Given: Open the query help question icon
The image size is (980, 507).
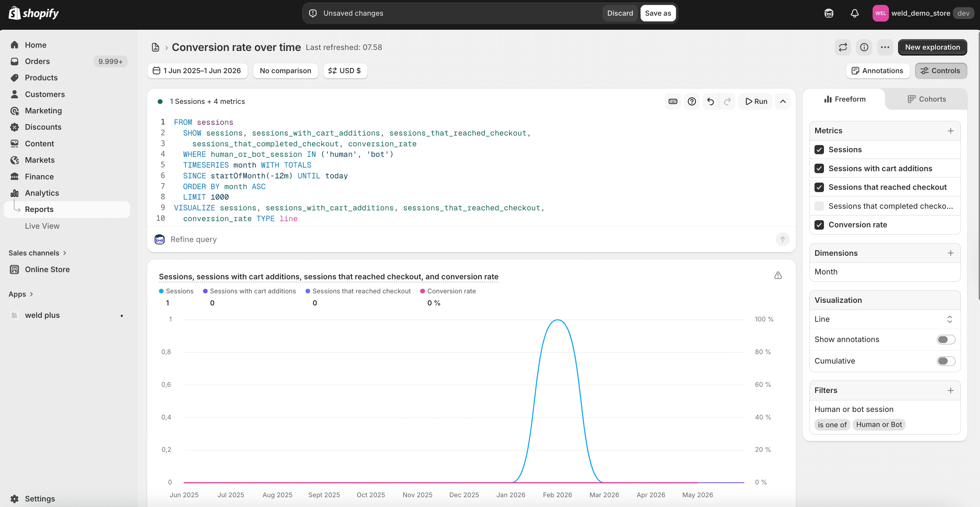Looking at the screenshot, I should pos(692,101).
